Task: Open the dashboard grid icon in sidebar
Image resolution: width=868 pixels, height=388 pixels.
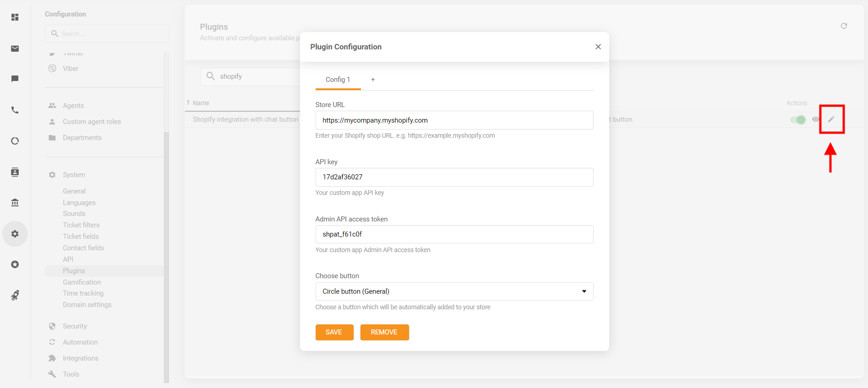Action: point(15,17)
